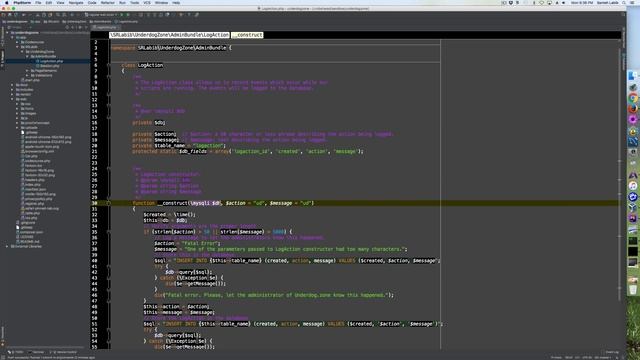Screen dimensions: 640x360
Task: Open Finder from the Dock
Action: (633, 76)
